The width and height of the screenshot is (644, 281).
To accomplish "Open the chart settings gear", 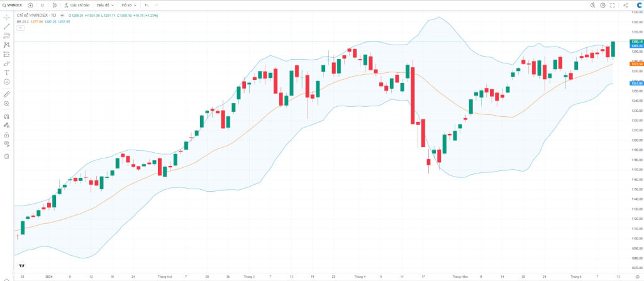I will 602,5.
